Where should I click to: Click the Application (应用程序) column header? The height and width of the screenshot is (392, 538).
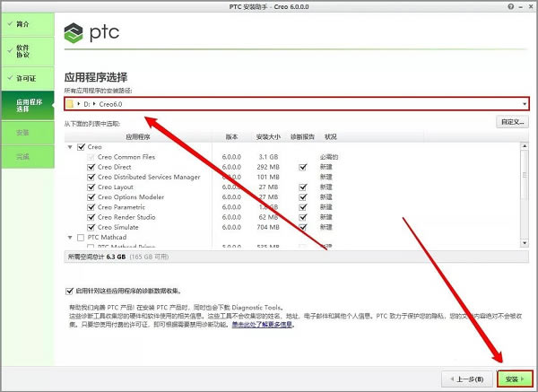(138, 136)
